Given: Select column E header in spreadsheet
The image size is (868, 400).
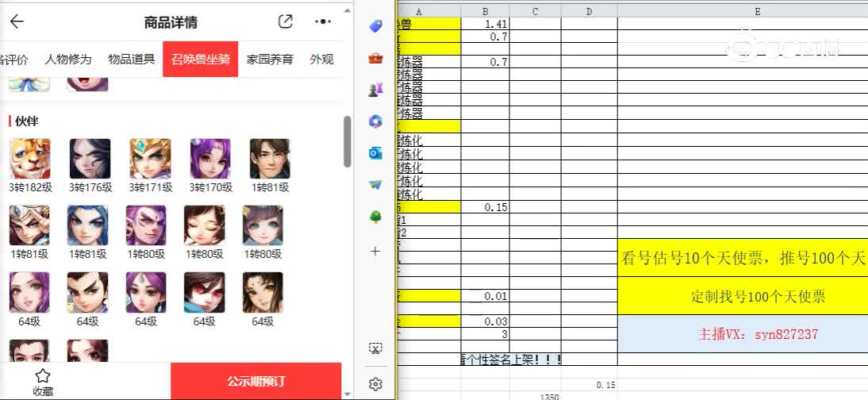Looking at the screenshot, I should click(x=743, y=11).
